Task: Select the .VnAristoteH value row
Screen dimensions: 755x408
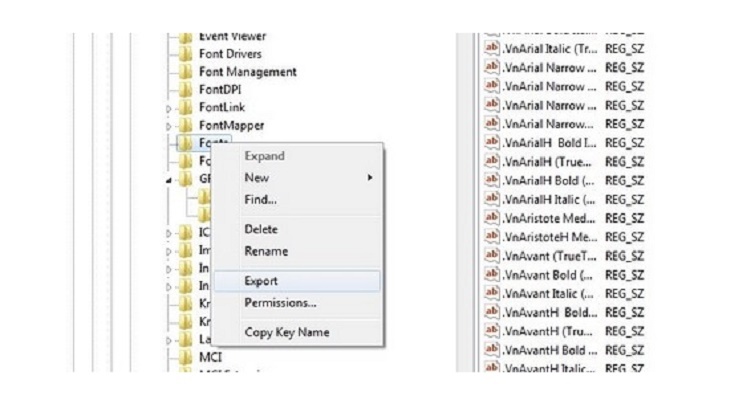Action: click(548, 236)
